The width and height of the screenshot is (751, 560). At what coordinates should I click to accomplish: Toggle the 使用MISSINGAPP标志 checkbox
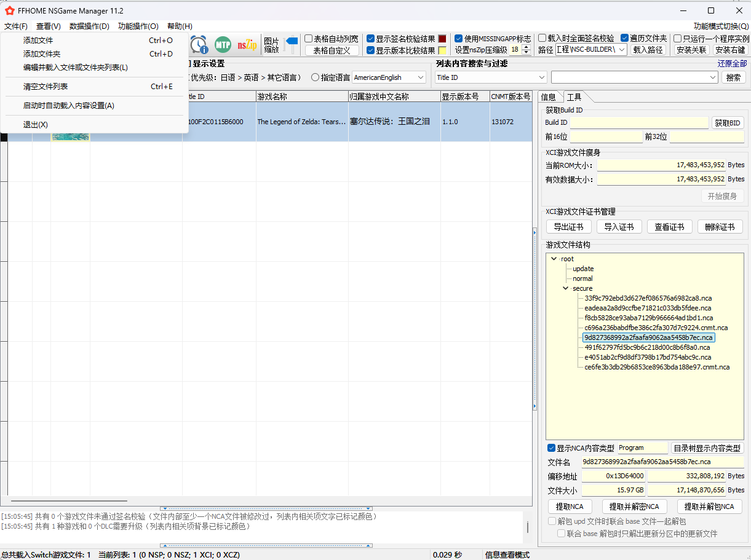point(458,38)
